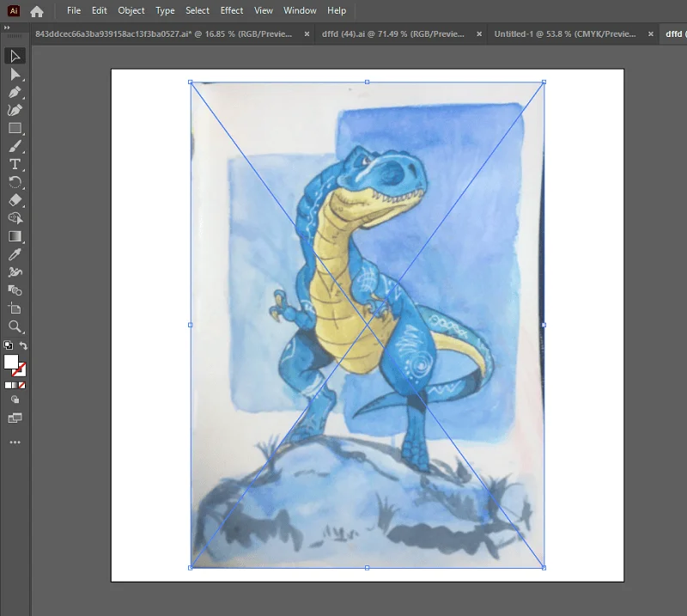The height and width of the screenshot is (616, 687).
Task: Choose the Paintbrush tool
Action: [15, 146]
